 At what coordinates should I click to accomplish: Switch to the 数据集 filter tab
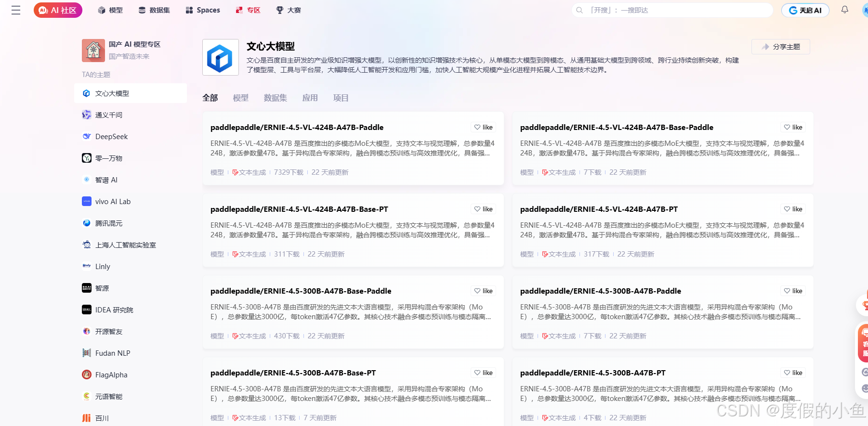coord(276,98)
